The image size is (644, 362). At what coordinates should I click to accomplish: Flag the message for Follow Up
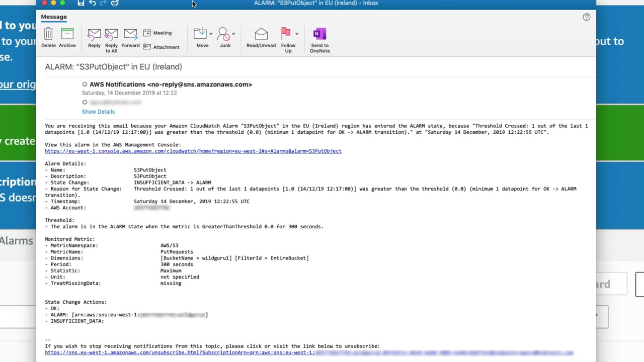(287, 39)
